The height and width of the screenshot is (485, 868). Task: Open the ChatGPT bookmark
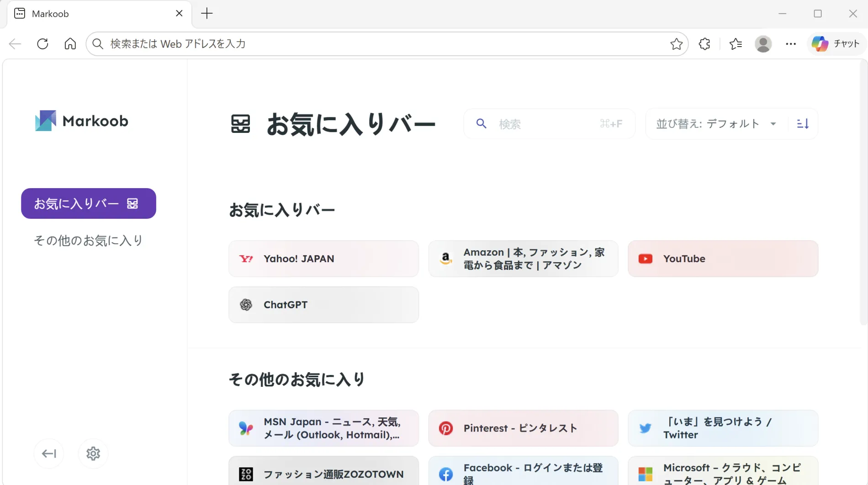(x=324, y=305)
